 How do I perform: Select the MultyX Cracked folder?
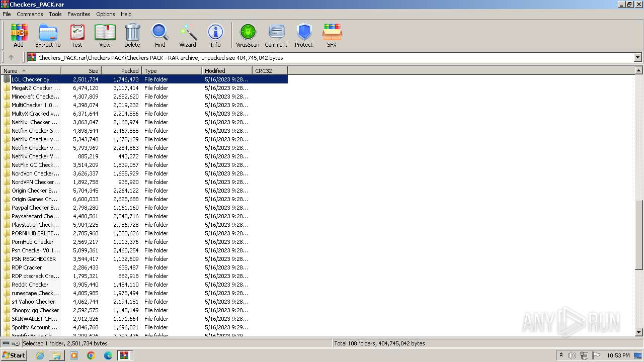(x=144, y=114)
